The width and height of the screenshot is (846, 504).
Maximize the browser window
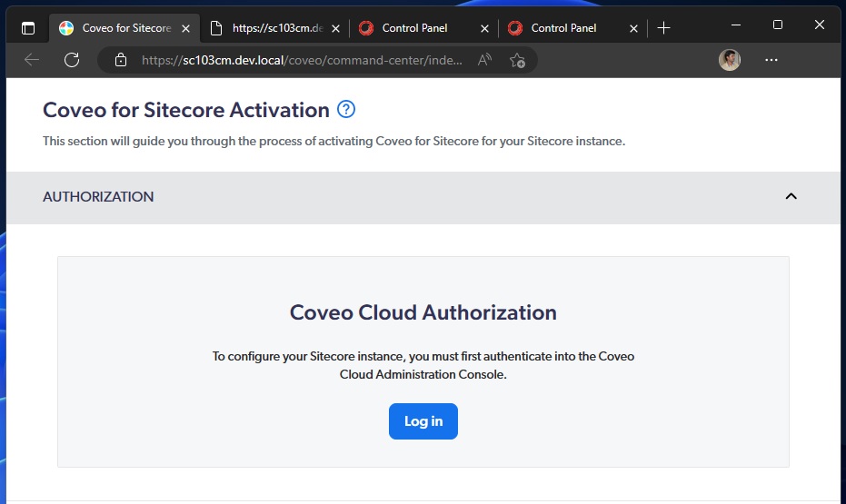tap(778, 25)
